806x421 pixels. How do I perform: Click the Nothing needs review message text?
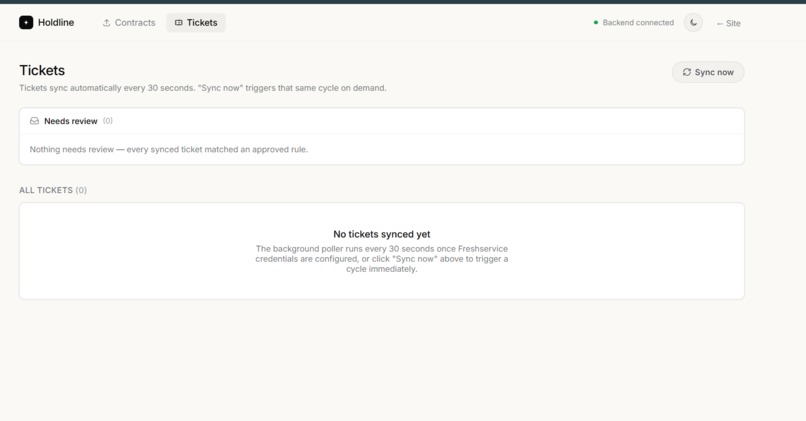point(169,150)
